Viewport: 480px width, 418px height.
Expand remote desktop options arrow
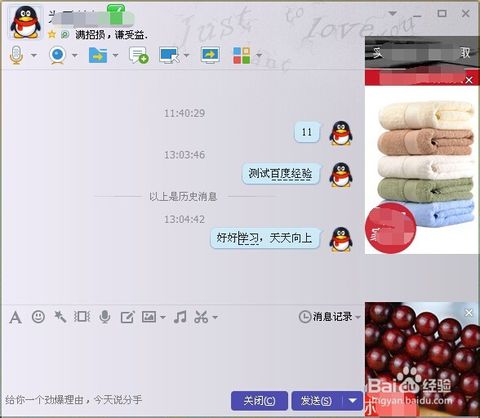pyautogui.click(x=186, y=55)
